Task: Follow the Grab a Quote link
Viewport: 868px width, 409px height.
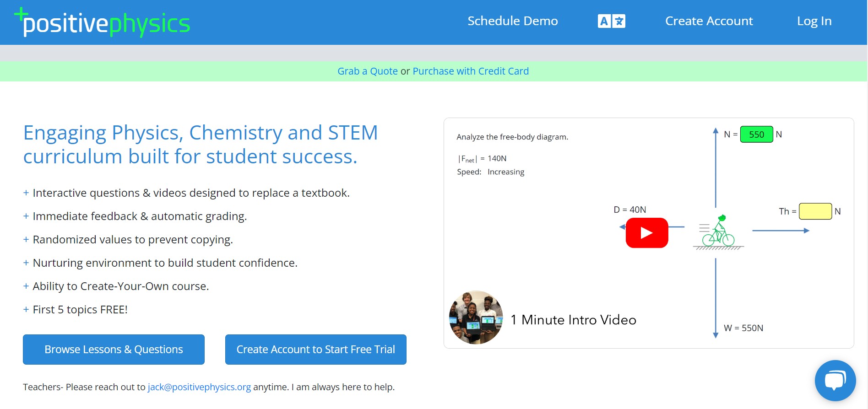Action: coord(367,71)
